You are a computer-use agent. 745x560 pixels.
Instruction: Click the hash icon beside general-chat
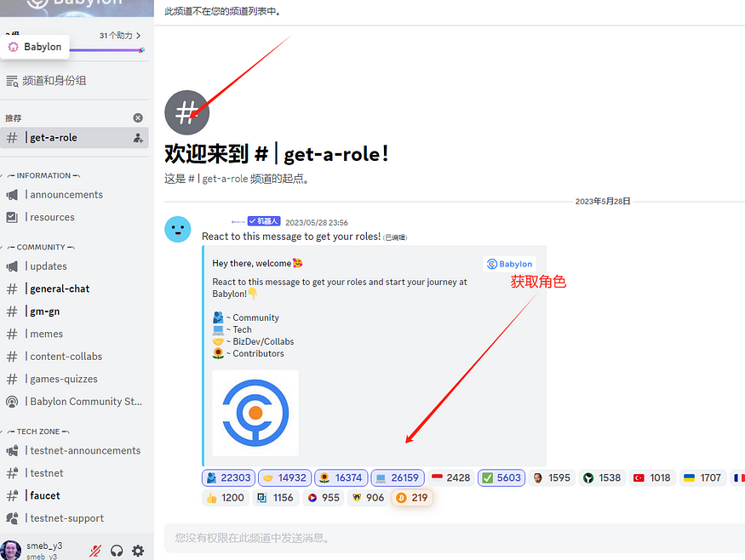[x=12, y=289]
